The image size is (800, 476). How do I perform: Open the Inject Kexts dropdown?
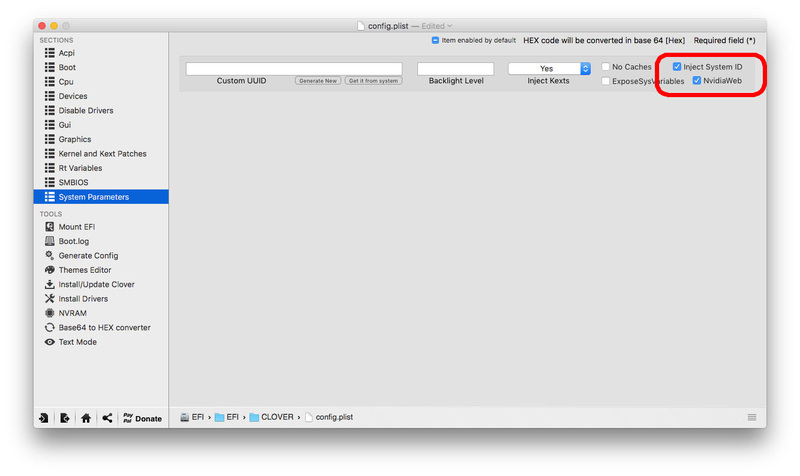tap(549, 68)
